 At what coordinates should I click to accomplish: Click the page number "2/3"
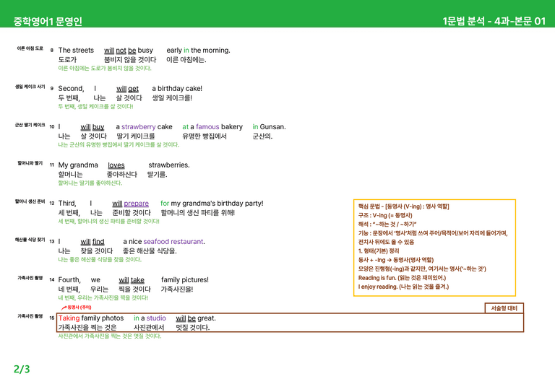pos(22,369)
